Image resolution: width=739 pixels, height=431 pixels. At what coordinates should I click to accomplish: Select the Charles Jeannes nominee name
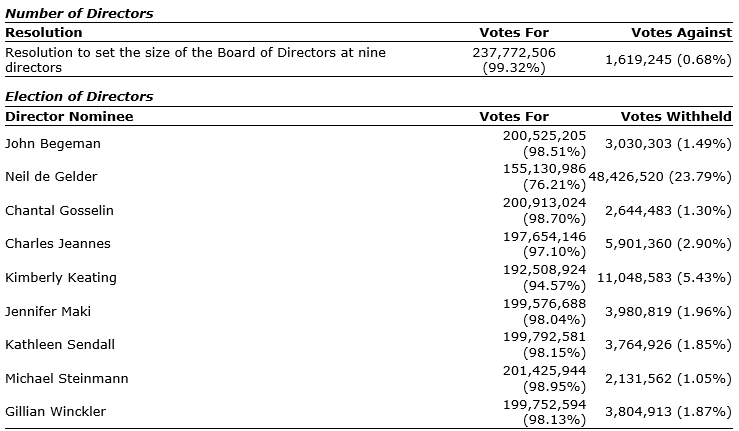pos(58,244)
